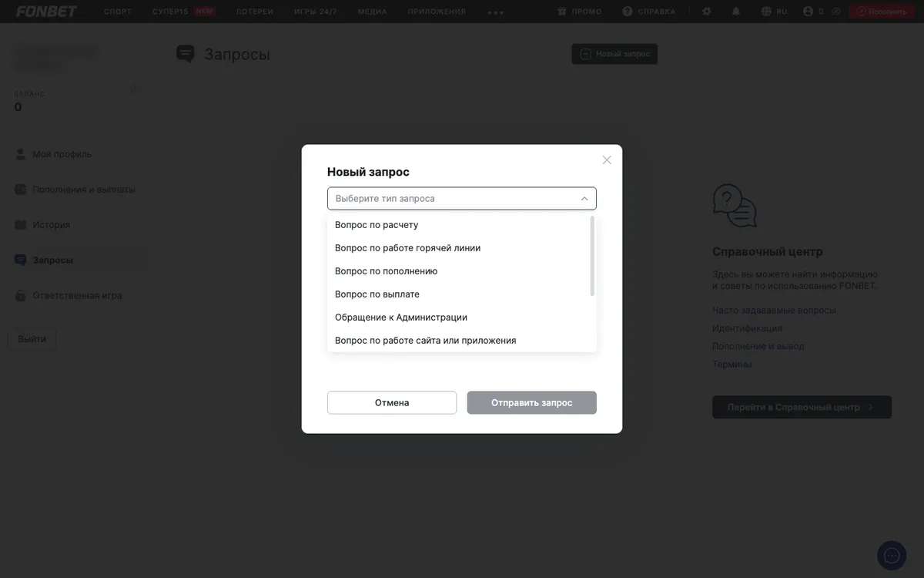Click the Пополнить deposit button
The image size is (924, 578).
(882, 12)
